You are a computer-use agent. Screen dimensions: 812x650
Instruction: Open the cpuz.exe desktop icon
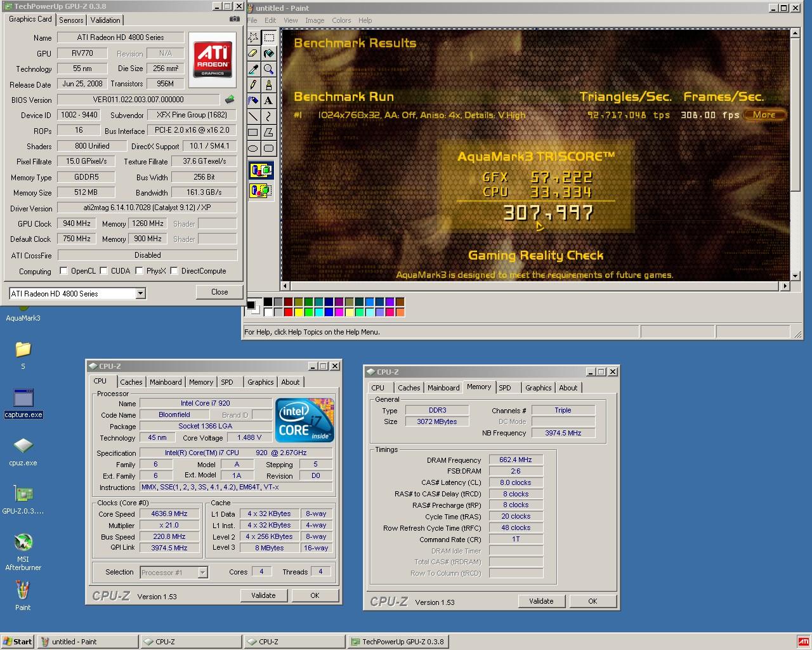23,451
